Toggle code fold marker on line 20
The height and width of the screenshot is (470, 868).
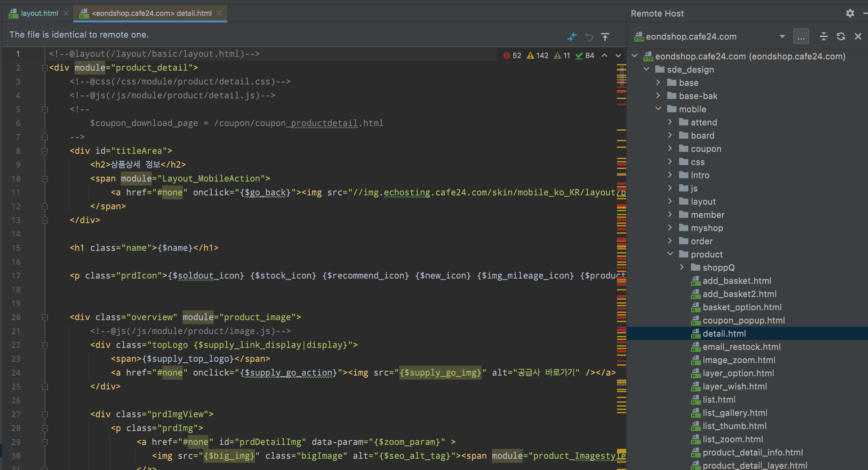coord(45,318)
